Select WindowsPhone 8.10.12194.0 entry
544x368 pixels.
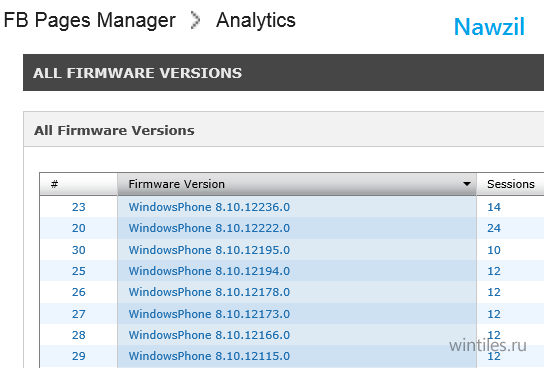pos(209,271)
